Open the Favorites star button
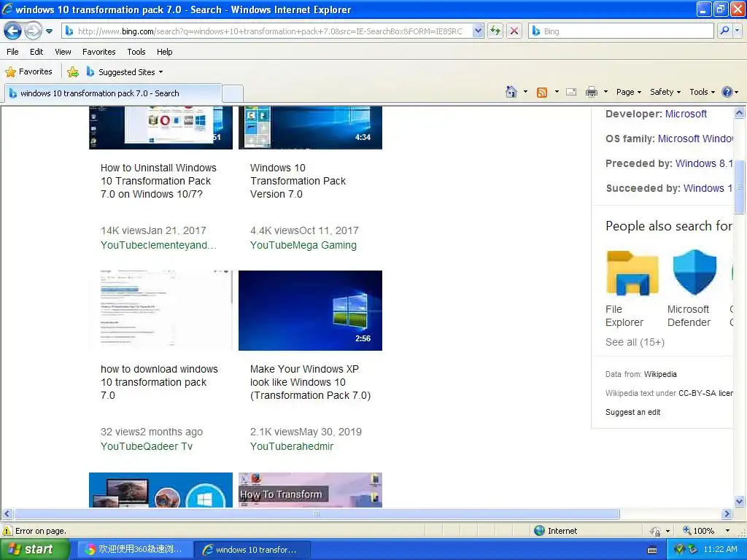Screen dimensions: 747x560 click(x=28, y=72)
